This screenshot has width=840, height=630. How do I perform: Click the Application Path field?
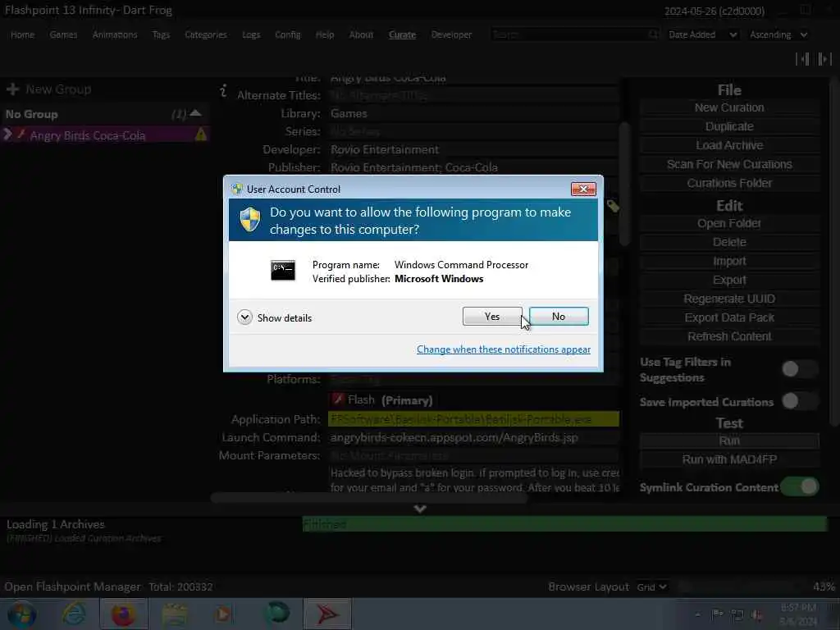click(473, 419)
